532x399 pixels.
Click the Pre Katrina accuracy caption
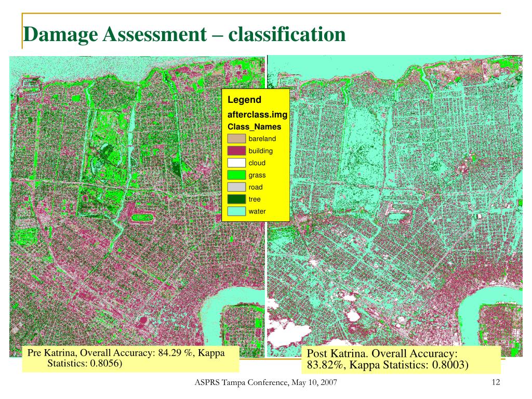130,358
